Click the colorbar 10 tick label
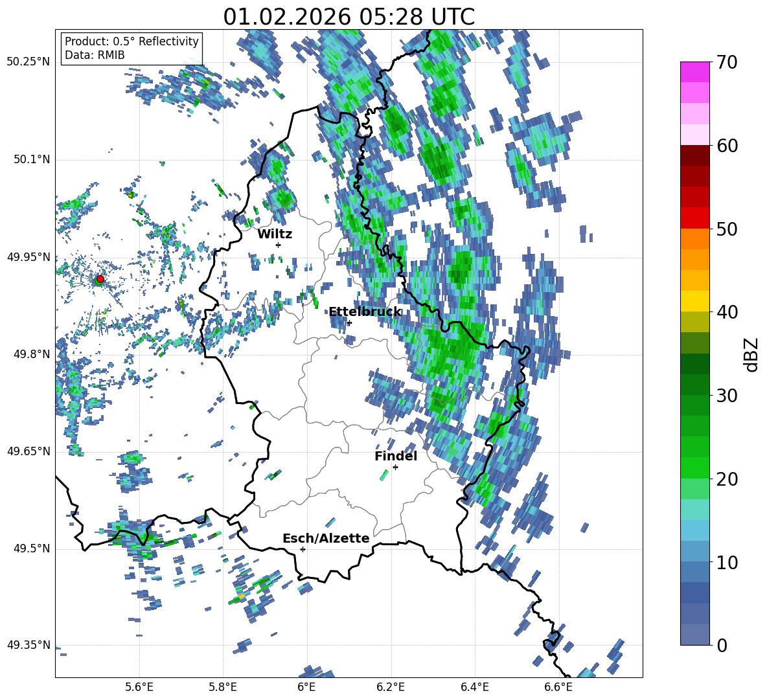Viewport: 767px width, 700px height. tap(727, 562)
